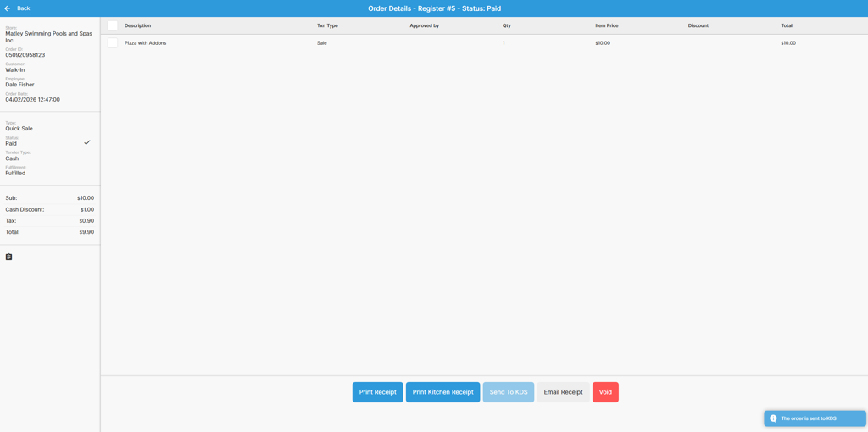Click the Txn Type column header
The height and width of the screenshot is (432, 868).
tap(327, 25)
